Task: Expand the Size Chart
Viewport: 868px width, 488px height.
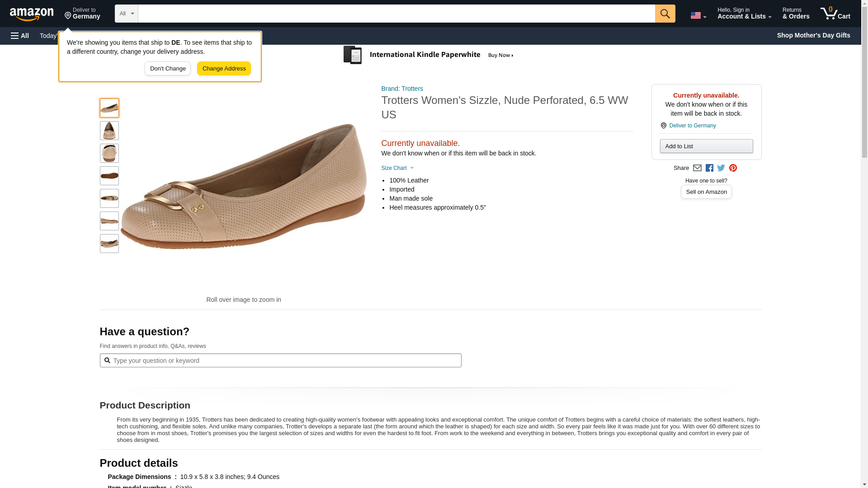Action: click(x=397, y=168)
